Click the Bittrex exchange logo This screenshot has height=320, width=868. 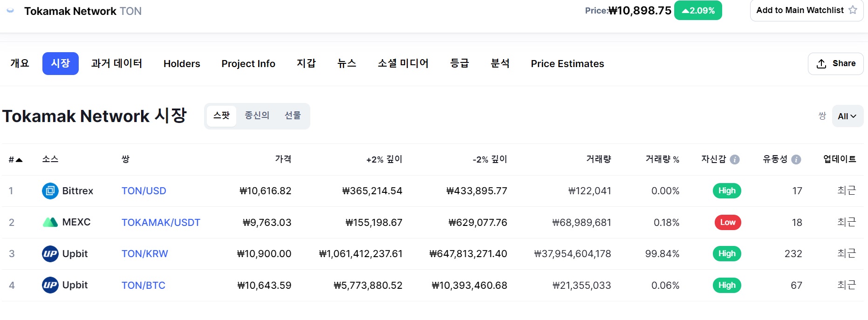point(50,191)
